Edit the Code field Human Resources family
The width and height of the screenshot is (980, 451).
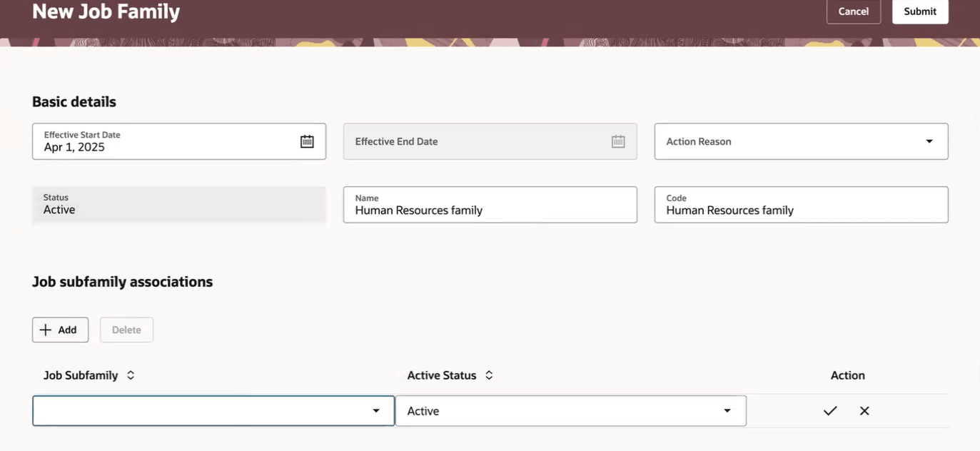(x=802, y=205)
